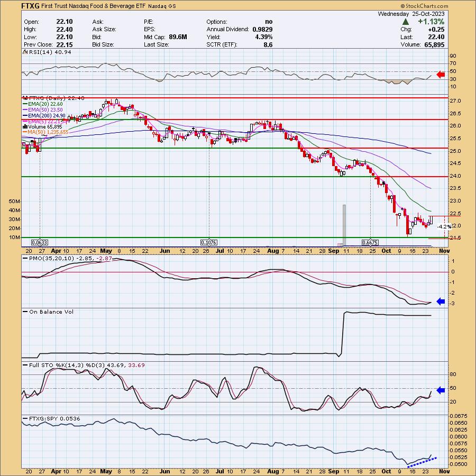Click the +1.13% percent change value
This screenshot has height=476, width=476.
coord(431,22)
